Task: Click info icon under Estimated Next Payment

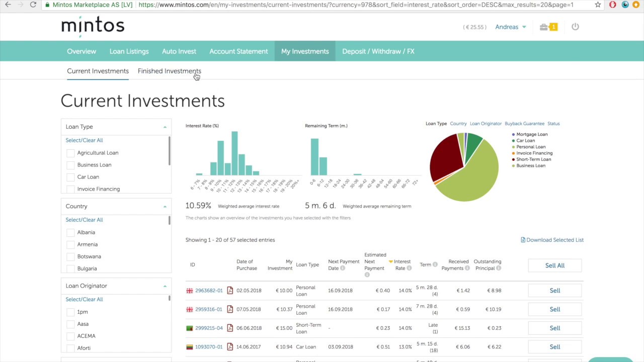Action: pyautogui.click(x=367, y=275)
